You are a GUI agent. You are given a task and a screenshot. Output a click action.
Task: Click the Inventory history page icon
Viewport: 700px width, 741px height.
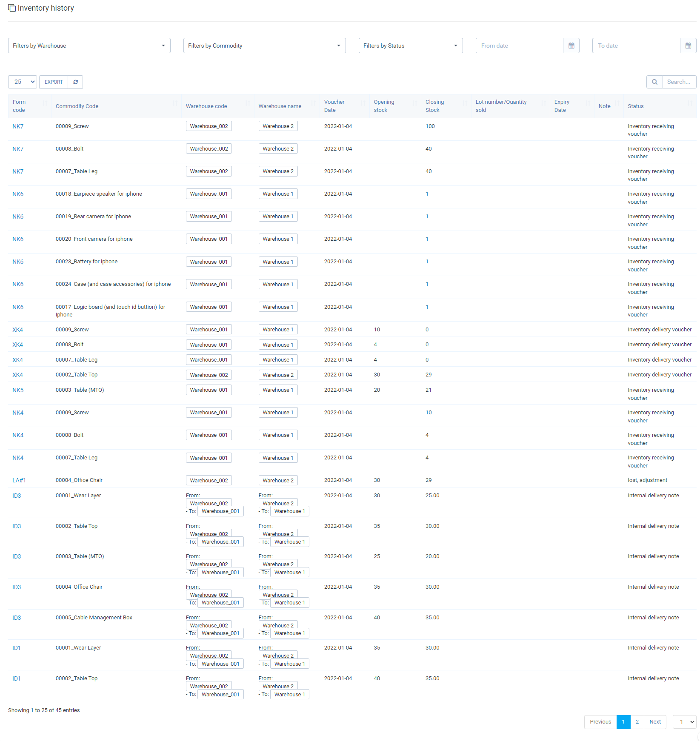[12, 8]
